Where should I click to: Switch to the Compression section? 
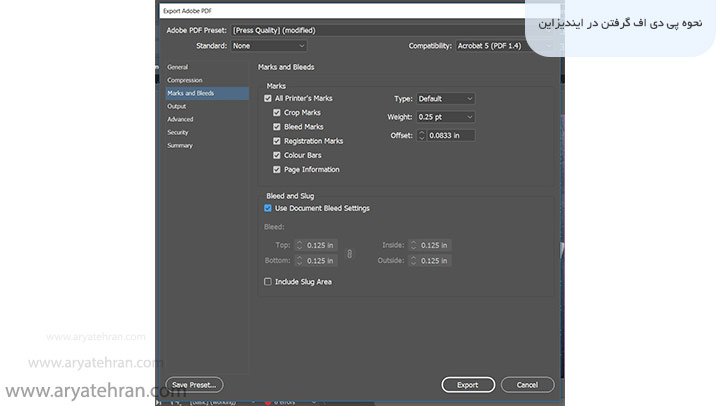185,80
